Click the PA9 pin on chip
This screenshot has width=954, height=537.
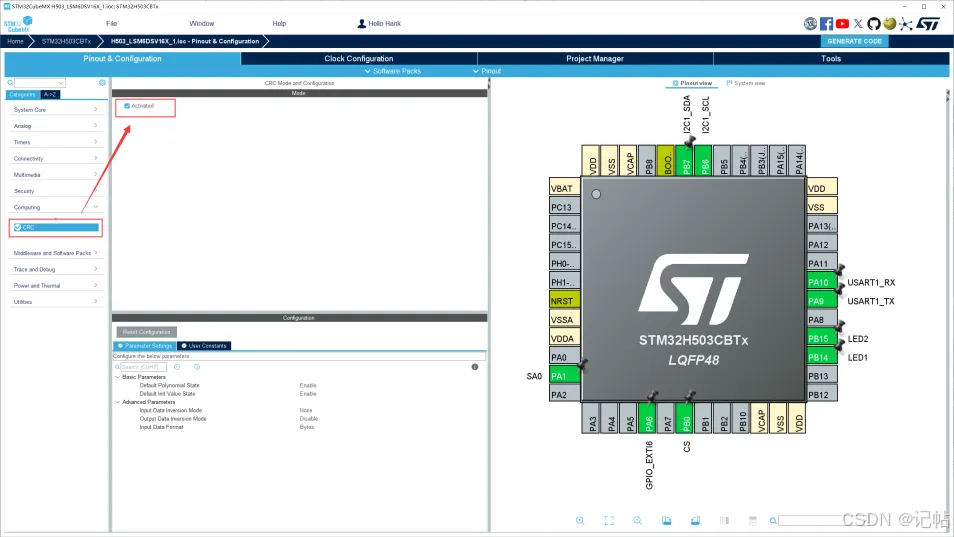(821, 301)
